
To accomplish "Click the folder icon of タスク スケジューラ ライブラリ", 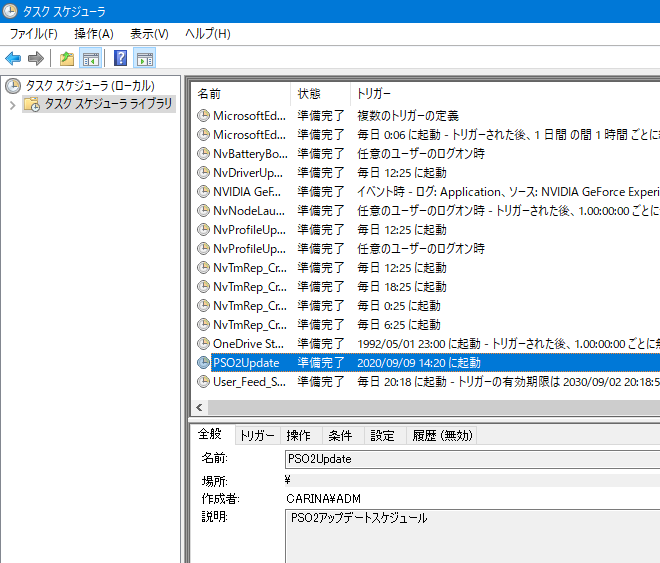I will click(x=32, y=104).
